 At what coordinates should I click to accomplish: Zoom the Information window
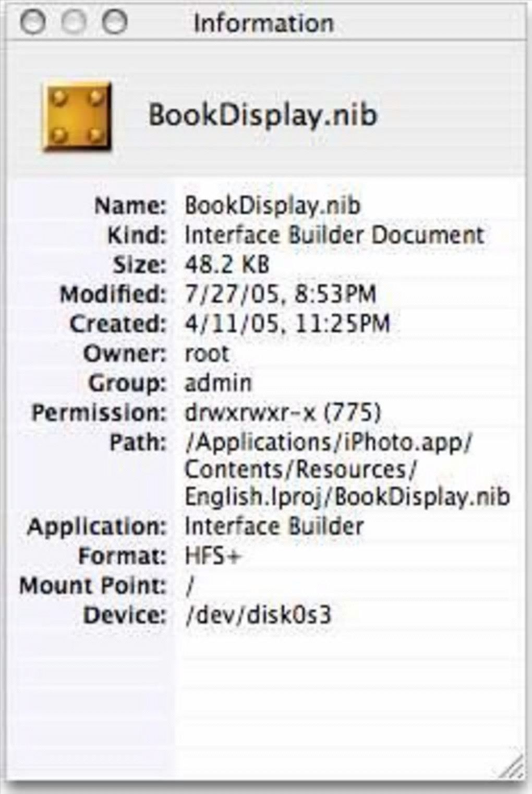(x=114, y=23)
